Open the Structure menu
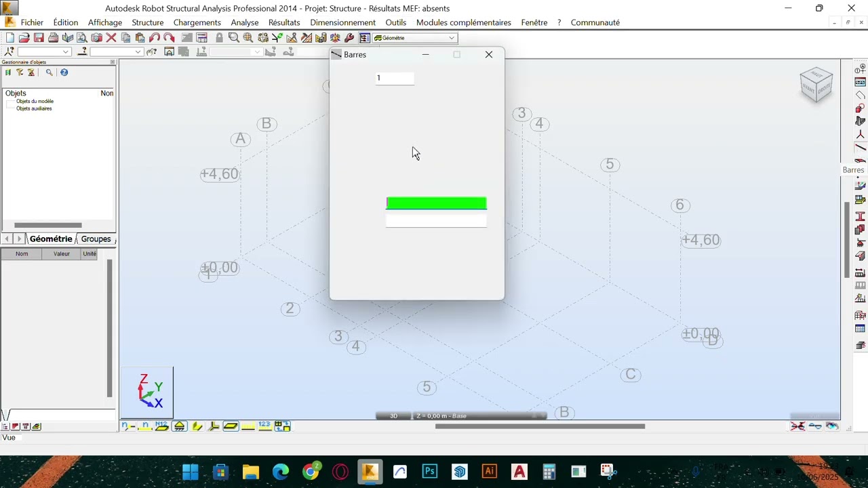The image size is (868, 488). pyautogui.click(x=147, y=22)
